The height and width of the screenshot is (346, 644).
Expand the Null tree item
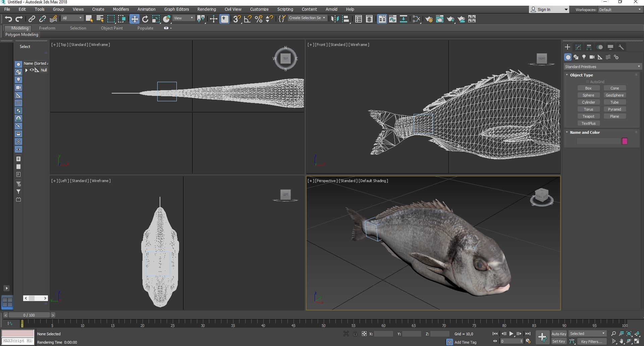coord(26,70)
